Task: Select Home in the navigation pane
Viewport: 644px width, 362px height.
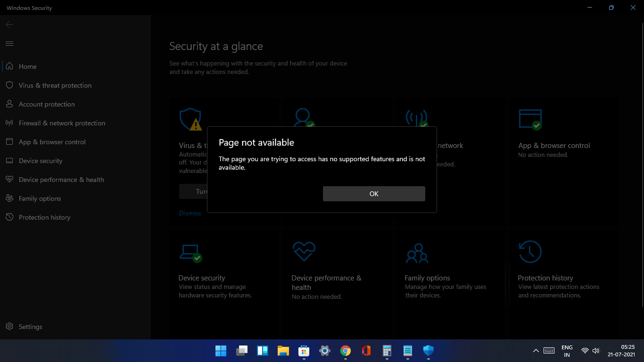Action: (x=27, y=66)
